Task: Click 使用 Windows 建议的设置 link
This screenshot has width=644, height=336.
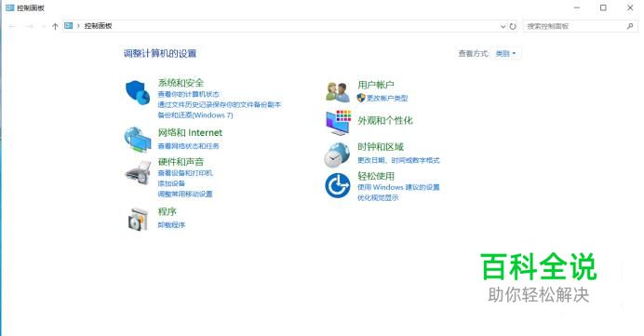Action: 398,187
